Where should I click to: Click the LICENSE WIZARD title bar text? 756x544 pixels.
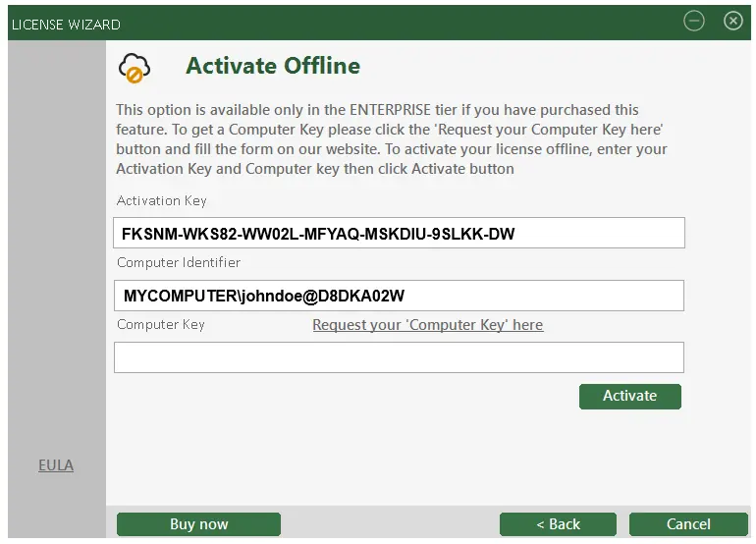[x=66, y=24]
